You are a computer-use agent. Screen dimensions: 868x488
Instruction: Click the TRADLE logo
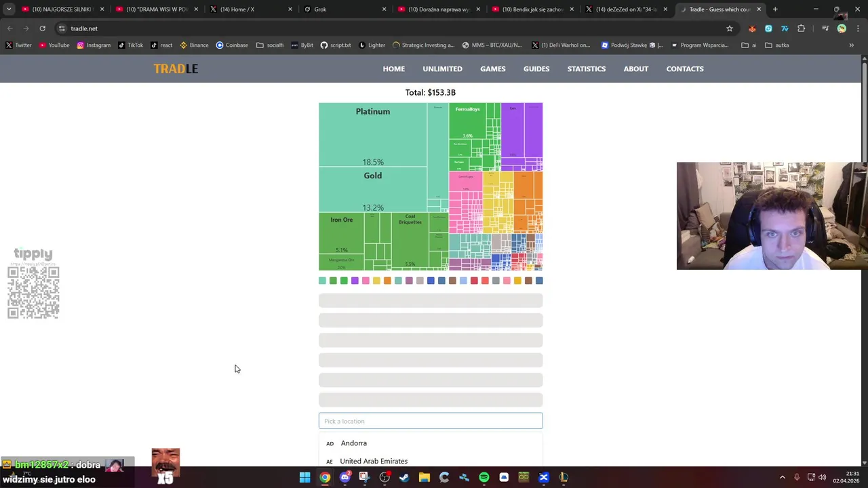(x=176, y=68)
